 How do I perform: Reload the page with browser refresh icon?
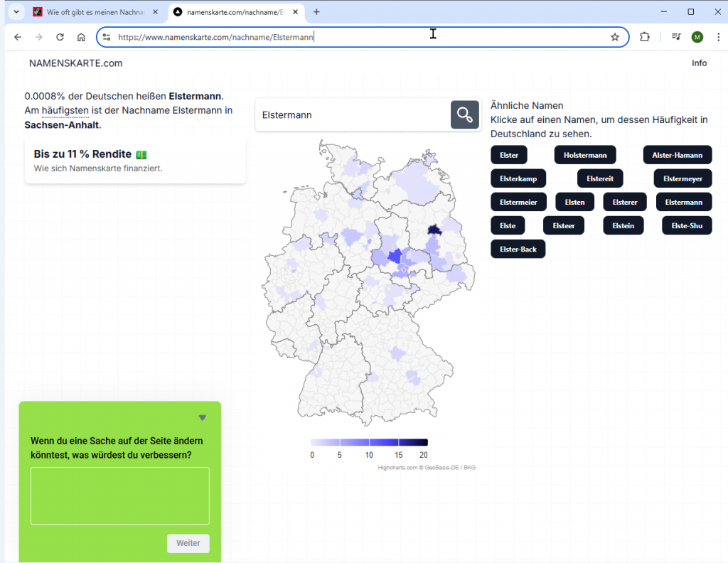[60, 38]
